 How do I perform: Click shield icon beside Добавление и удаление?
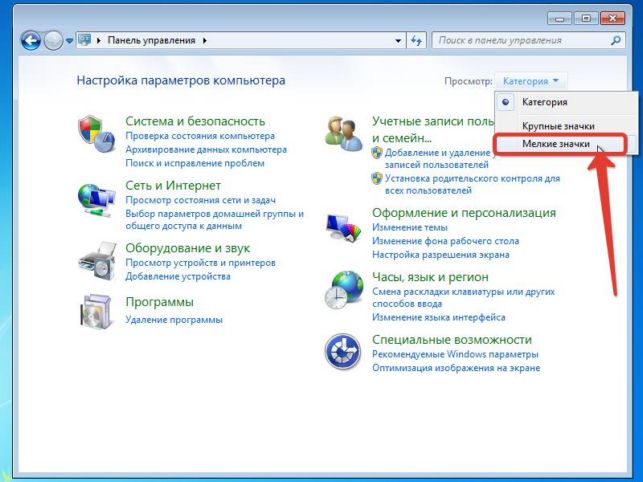coord(376,153)
